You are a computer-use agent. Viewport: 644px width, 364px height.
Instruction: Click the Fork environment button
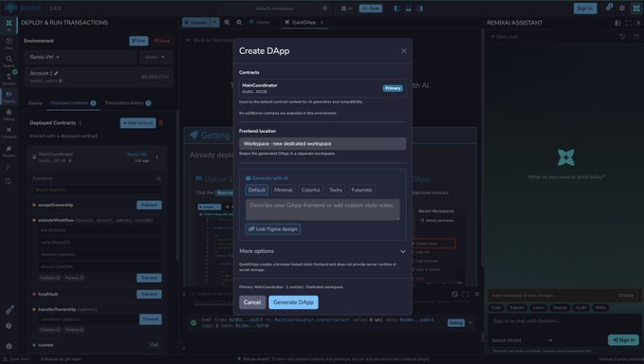[138, 41]
